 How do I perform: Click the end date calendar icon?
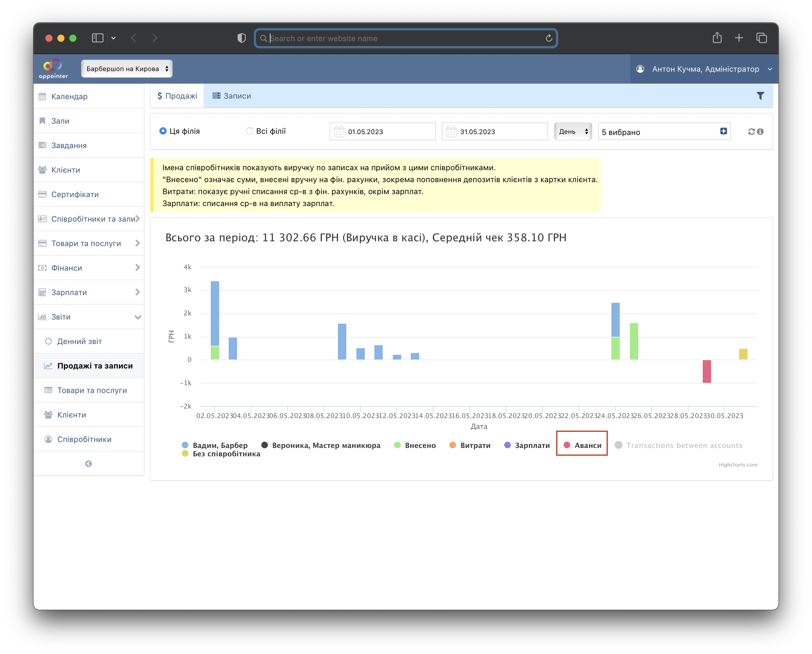(x=451, y=131)
